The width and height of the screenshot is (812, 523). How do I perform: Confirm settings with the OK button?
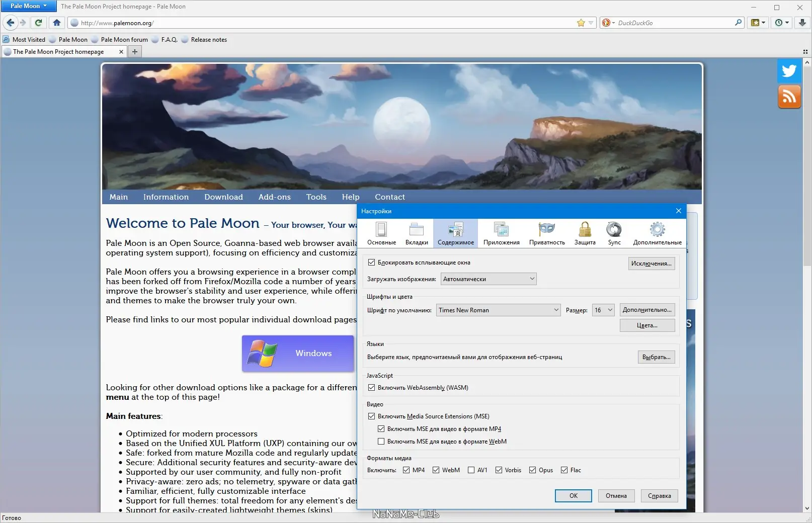click(x=574, y=496)
